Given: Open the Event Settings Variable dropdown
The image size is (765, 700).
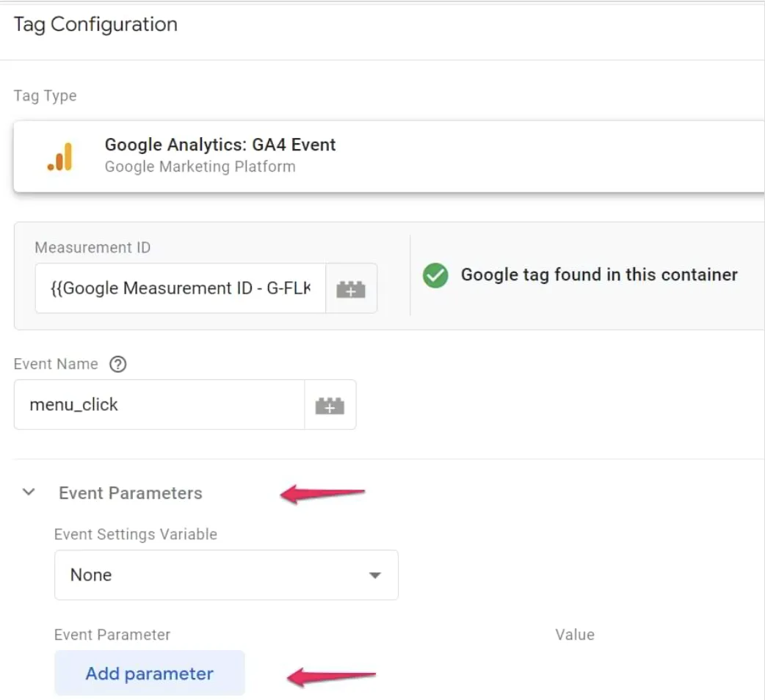Looking at the screenshot, I should 226,575.
